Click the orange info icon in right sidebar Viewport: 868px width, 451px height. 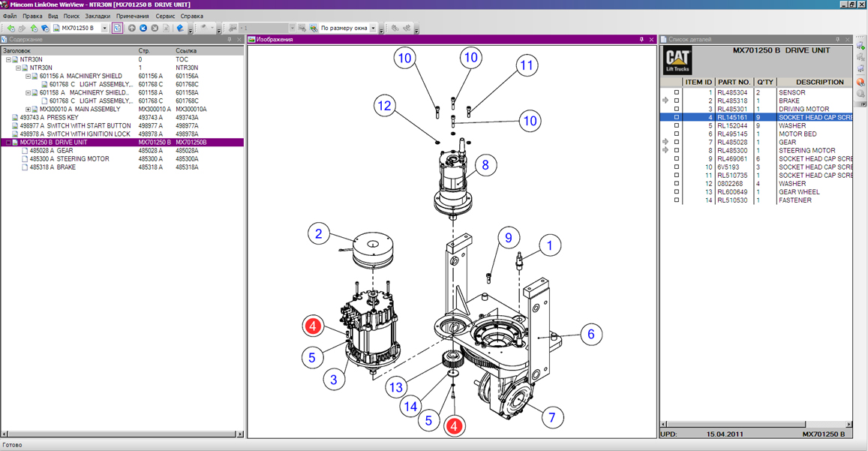pos(860,82)
